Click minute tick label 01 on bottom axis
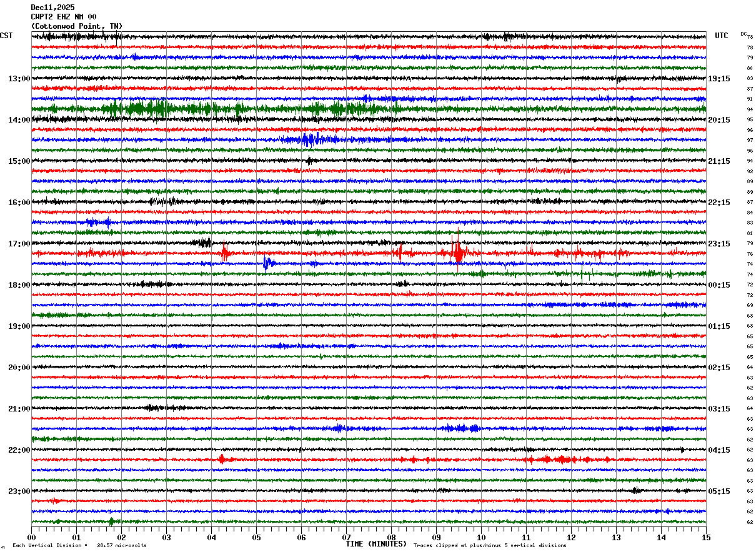The image size is (756, 554). [x=76, y=537]
